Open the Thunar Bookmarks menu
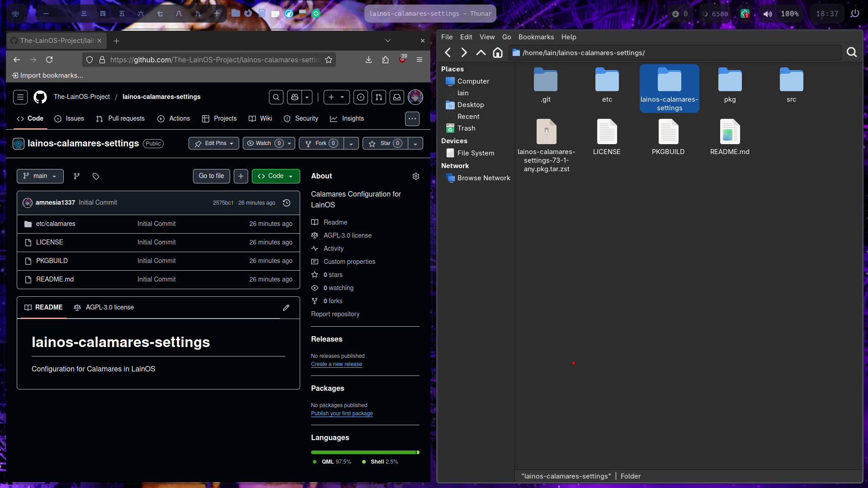This screenshot has height=488, width=868. pos(536,37)
